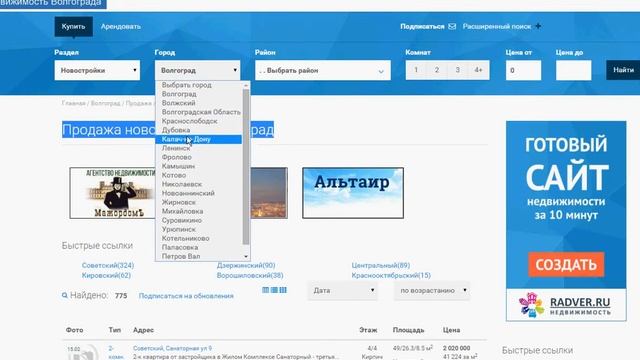Screen dimensions: 640x360
Task: Choose Краснослободск in city list
Action: coord(199,121)
